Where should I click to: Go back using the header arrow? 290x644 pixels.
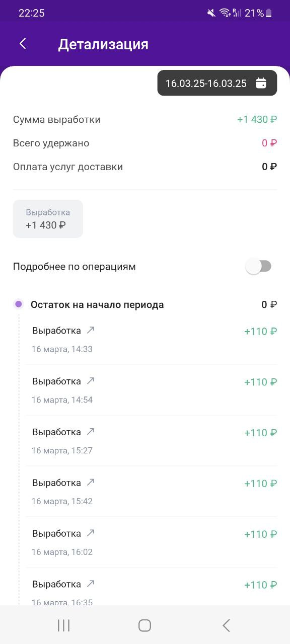coord(23,44)
